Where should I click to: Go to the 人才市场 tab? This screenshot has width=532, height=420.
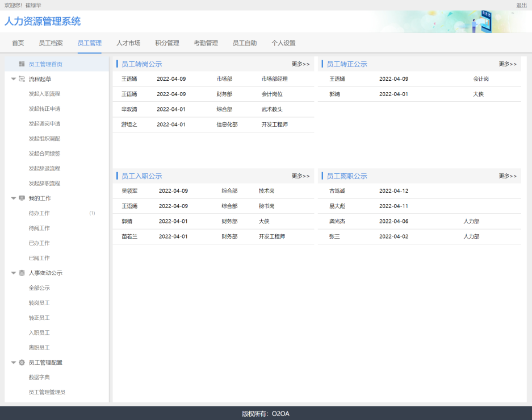tap(128, 43)
